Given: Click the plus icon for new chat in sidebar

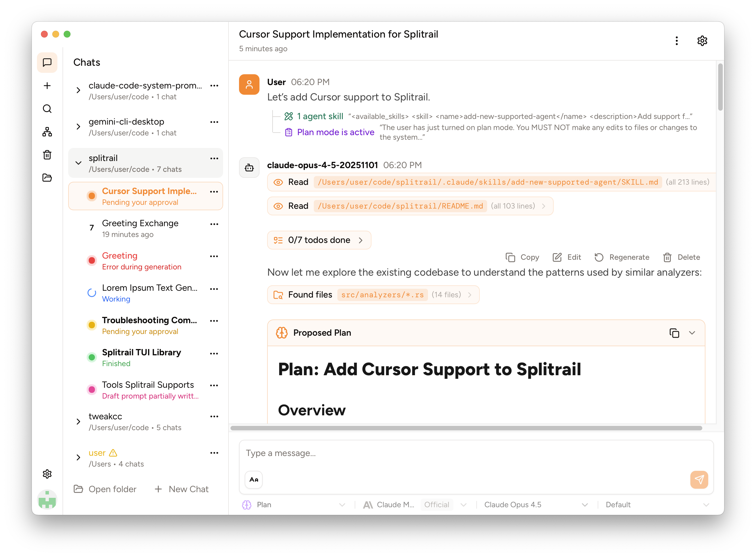Looking at the screenshot, I should coord(47,86).
